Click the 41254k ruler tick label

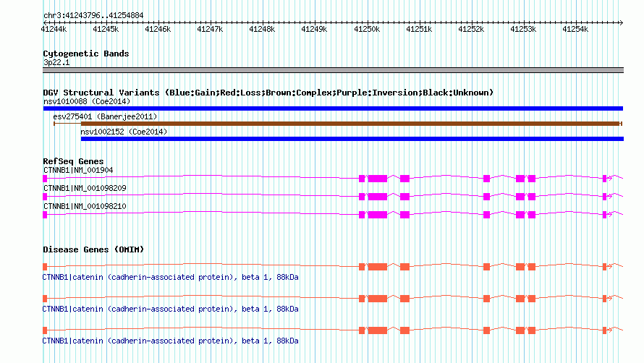coord(575,29)
